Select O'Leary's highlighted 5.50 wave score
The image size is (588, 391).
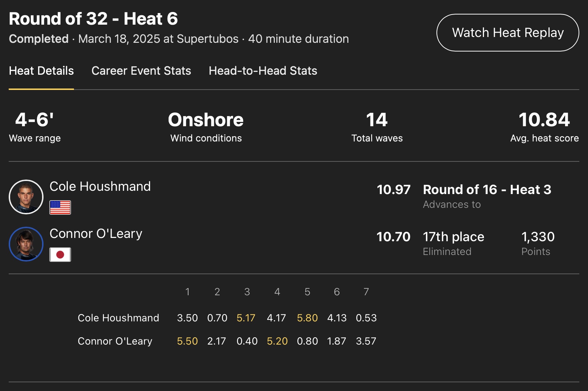pyautogui.click(x=187, y=341)
